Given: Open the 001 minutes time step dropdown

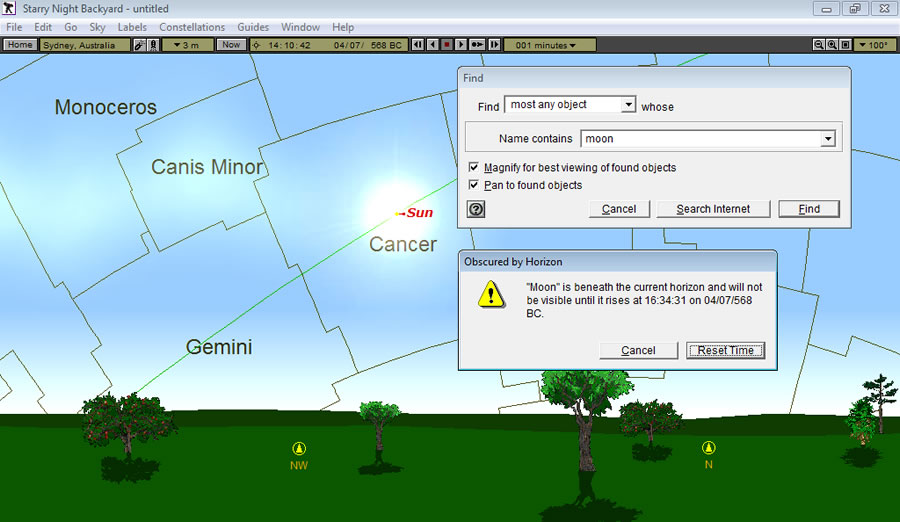Looking at the screenshot, I should [549, 45].
